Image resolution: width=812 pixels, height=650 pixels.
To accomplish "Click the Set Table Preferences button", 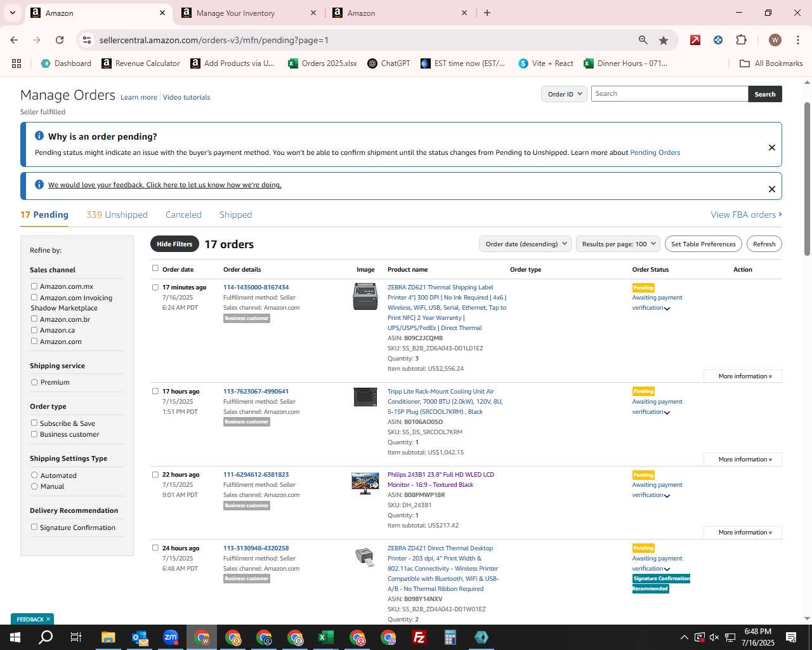I will pyautogui.click(x=704, y=244).
